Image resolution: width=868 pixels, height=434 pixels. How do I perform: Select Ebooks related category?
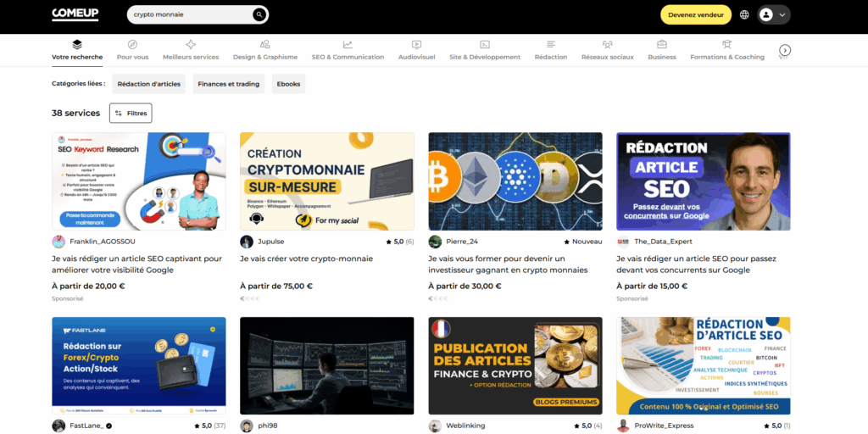click(288, 84)
